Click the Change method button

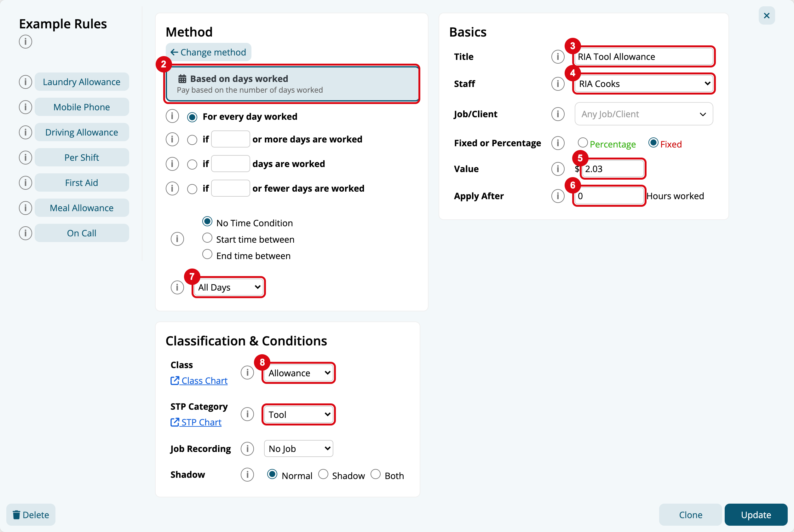pyautogui.click(x=208, y=52)
